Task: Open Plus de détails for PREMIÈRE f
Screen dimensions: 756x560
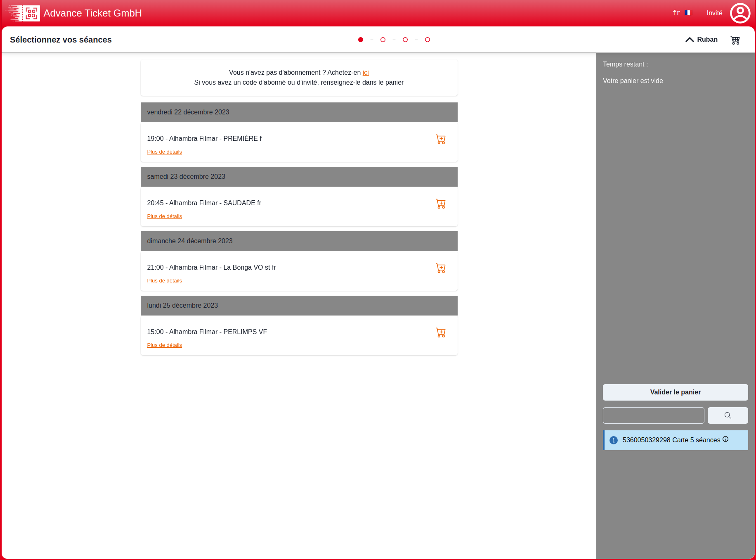Action: click(x=164, y=152)
